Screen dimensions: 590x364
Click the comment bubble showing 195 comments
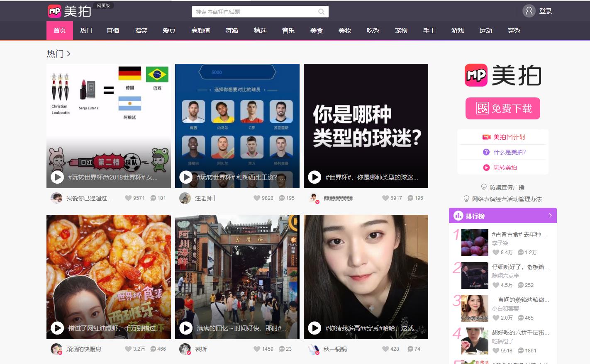[281, 198]
